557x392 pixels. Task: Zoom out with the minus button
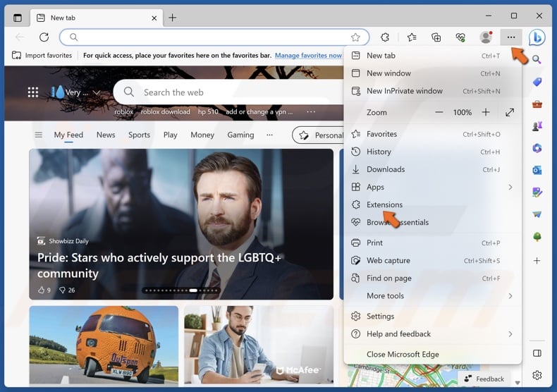click(x=439, y=112)
